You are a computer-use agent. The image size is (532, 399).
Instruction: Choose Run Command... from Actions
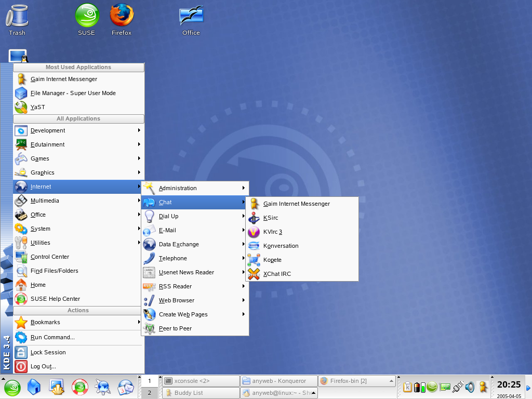[x=77, y=337]
